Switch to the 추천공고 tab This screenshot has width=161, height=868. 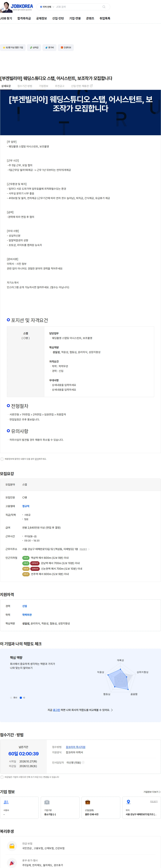59,86
